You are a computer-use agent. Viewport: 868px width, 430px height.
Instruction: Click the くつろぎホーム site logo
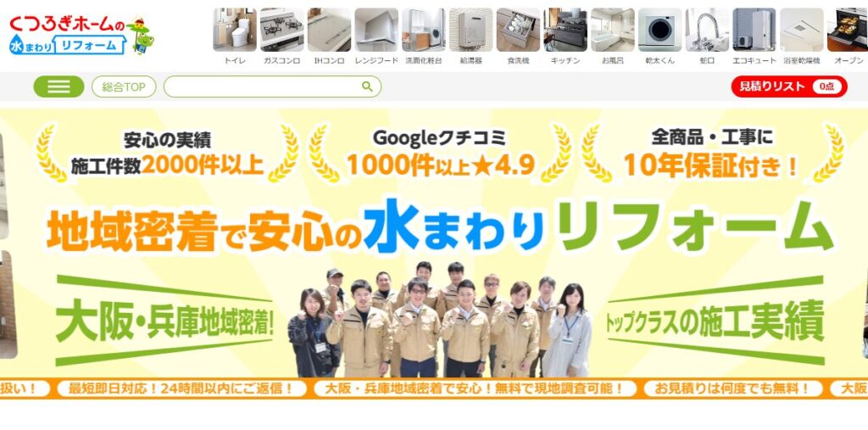click(81, 35)
